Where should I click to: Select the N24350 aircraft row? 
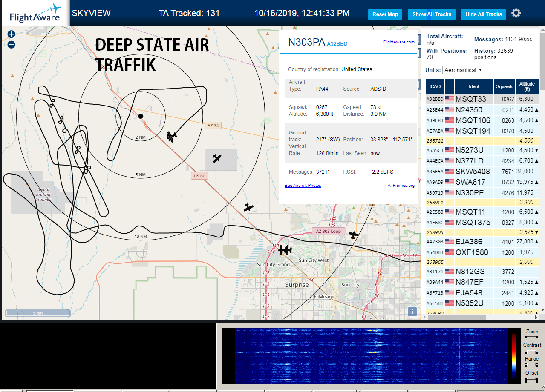tap(482, 110)
